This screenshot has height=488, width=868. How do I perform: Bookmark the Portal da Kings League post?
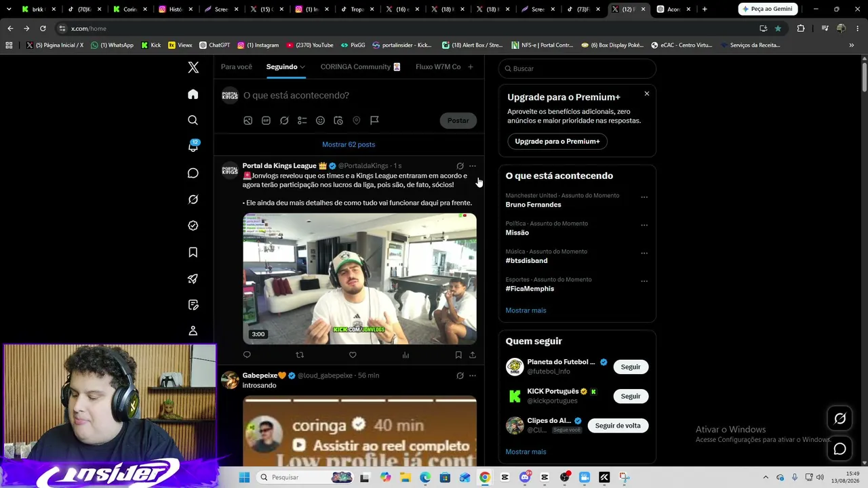pyautogui.click(x=458, y=355)
